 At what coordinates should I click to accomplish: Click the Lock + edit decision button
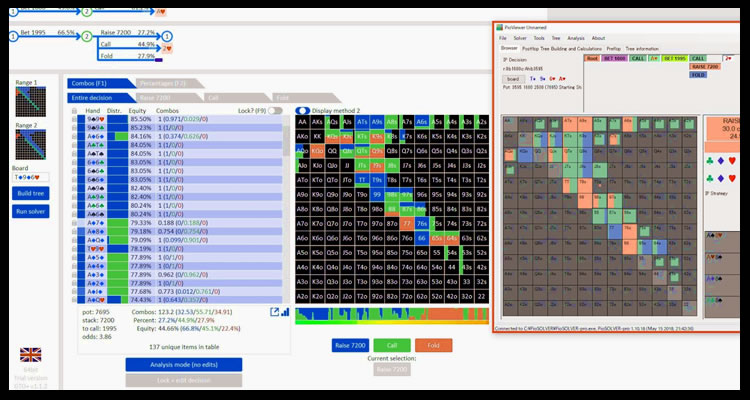tap(184, 380)
